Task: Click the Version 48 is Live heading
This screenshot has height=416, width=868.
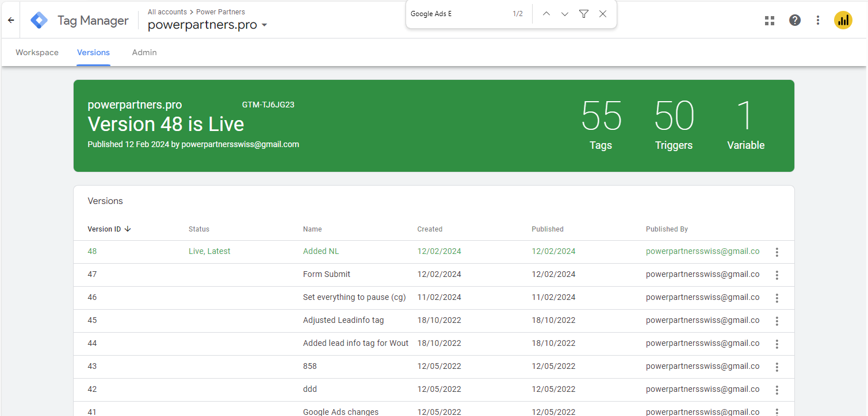Action: [166, 124]
